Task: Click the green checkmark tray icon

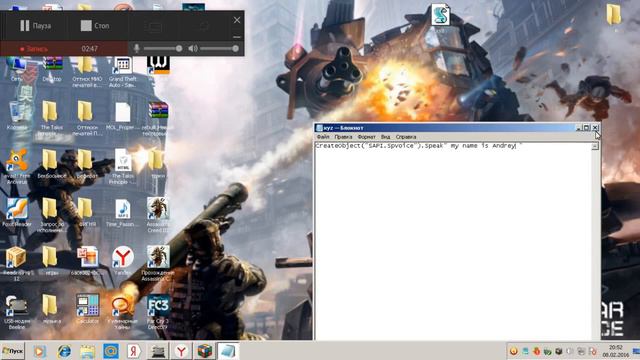Action: tap(548, 351)
